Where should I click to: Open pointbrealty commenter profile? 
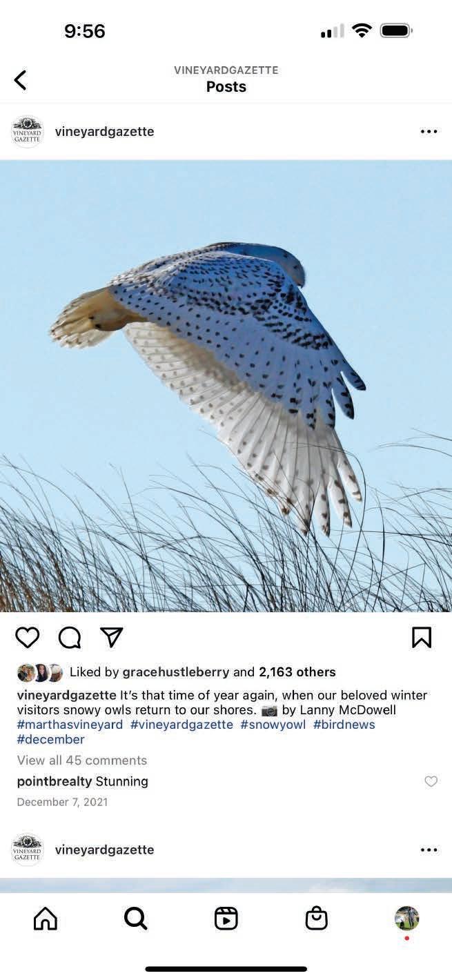(55, 781)
